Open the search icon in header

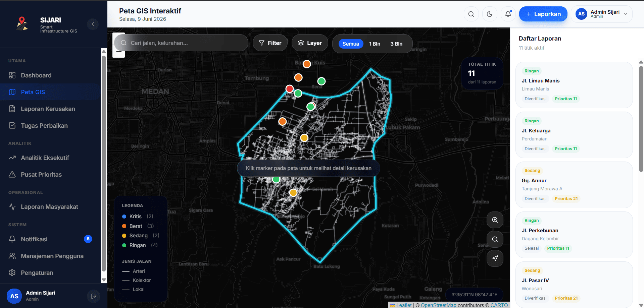pos(471,14)
